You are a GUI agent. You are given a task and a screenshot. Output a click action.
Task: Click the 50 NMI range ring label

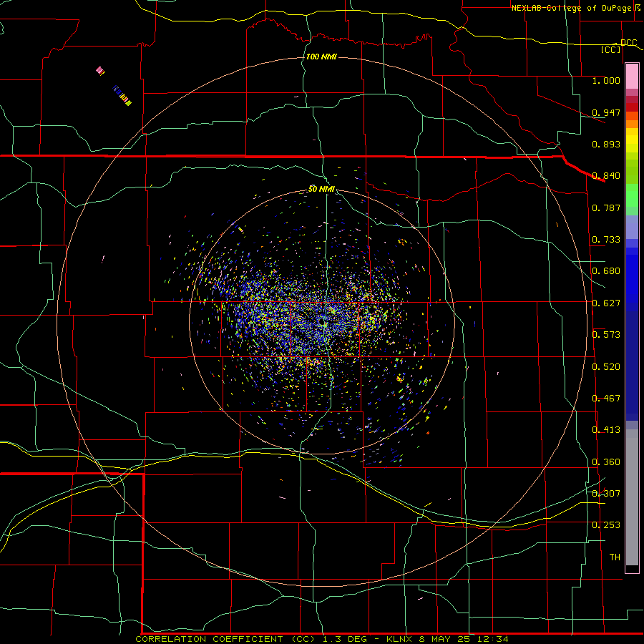(x=321, y=189)
